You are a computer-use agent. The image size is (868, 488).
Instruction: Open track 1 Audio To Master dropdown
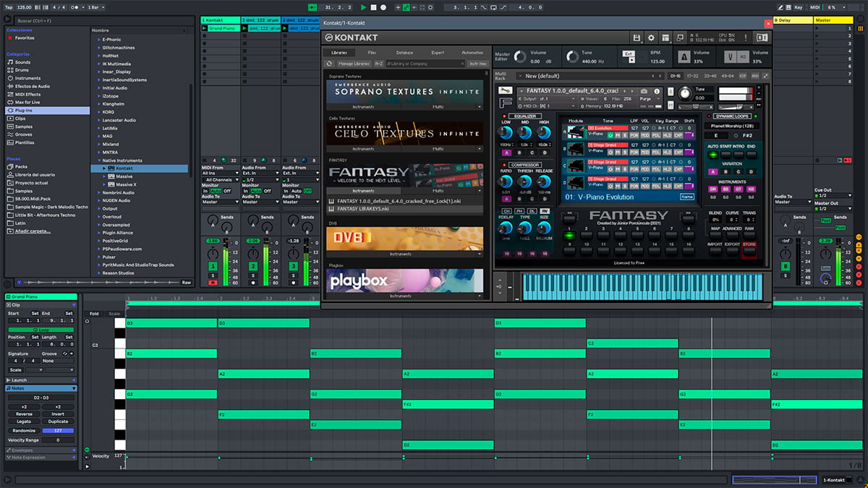[x=220, y=202]
